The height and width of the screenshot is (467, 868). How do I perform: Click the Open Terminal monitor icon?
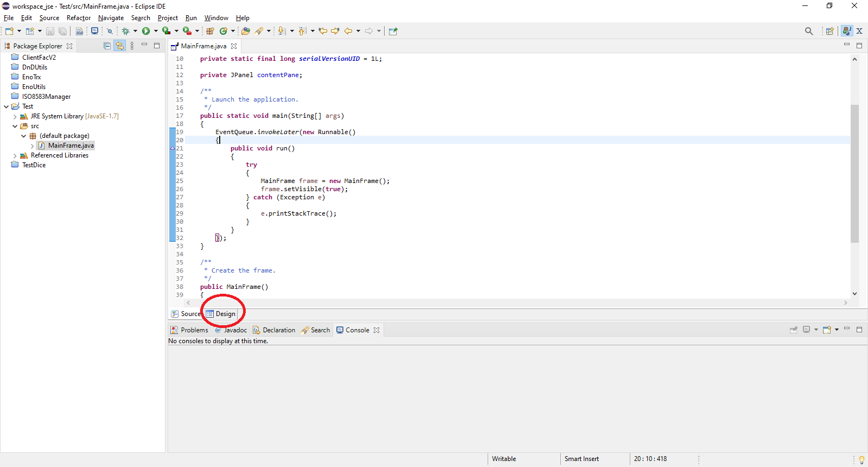click(x=94, y=31)
